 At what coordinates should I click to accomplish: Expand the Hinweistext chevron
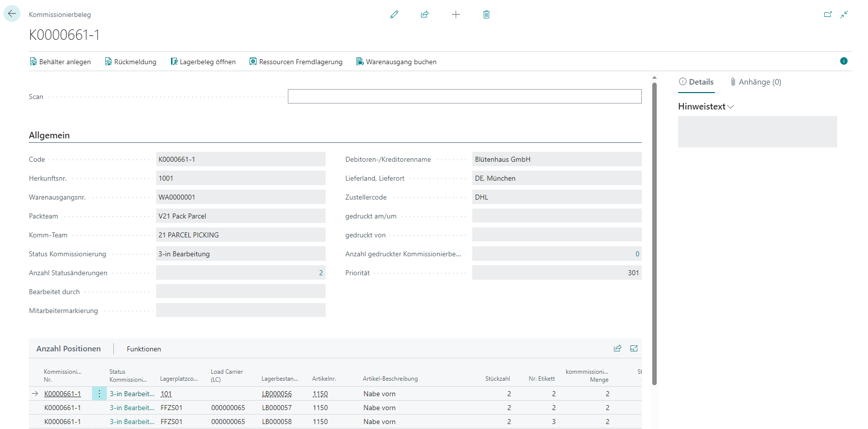click(730, 107)
